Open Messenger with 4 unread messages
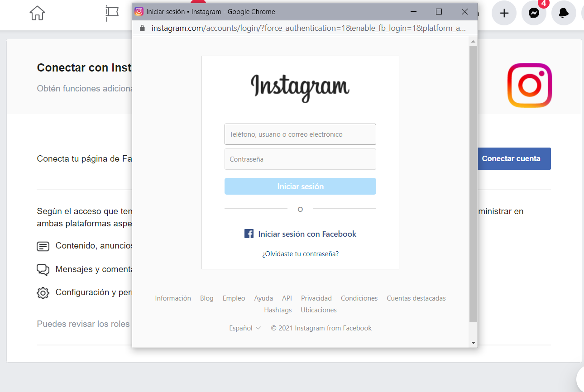Viewport: 584px width, 392px height. tap(534, 13)
